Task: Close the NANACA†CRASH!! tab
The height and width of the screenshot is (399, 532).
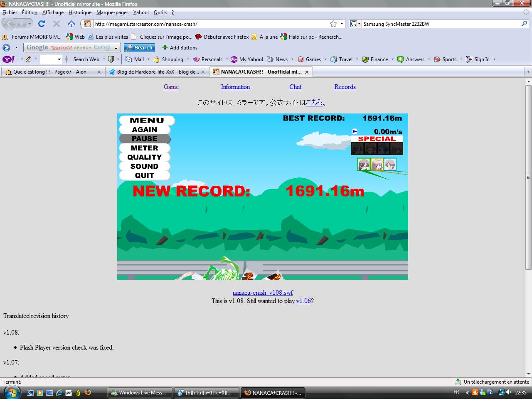Action: coord(307,72)
